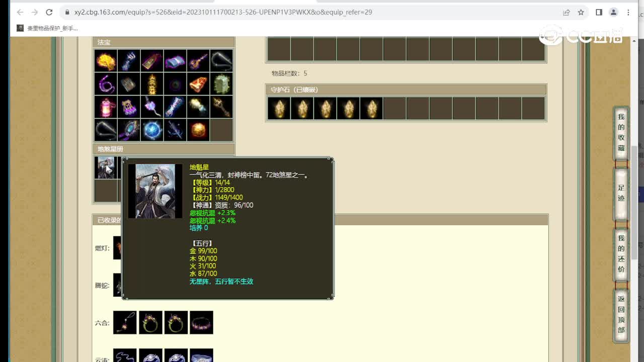Choose the purple ornate halberd treasure icon

click(198, 60)
